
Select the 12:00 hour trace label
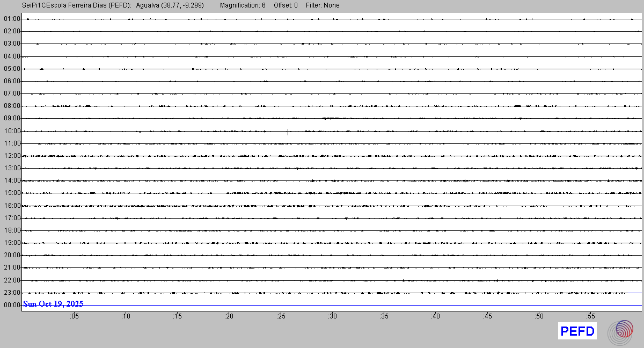tap(12, 156)
